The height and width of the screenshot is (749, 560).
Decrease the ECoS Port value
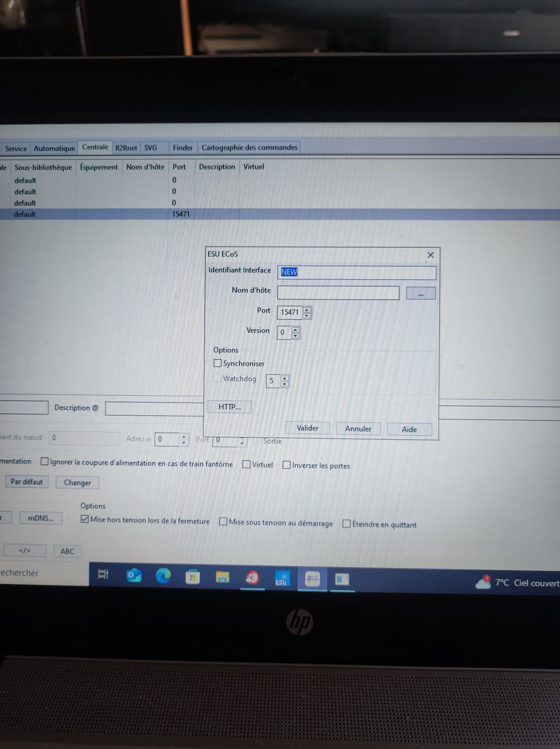tap(307, 316)
